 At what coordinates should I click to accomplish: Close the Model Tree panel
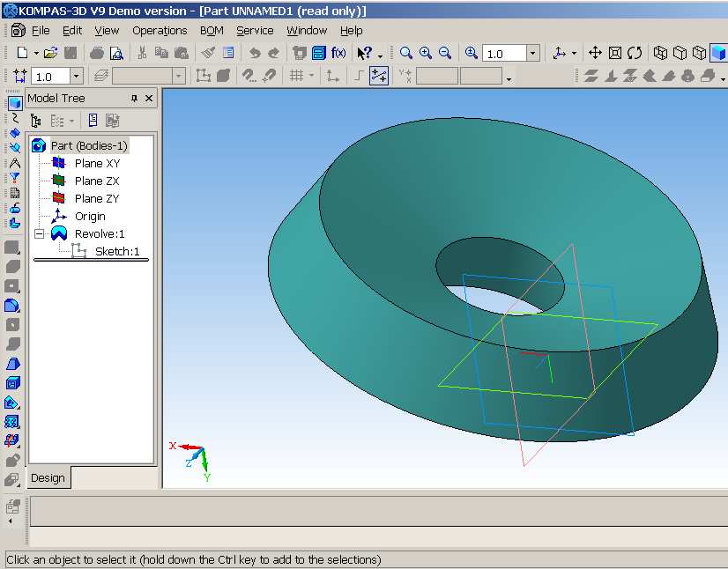pos(149,99)
